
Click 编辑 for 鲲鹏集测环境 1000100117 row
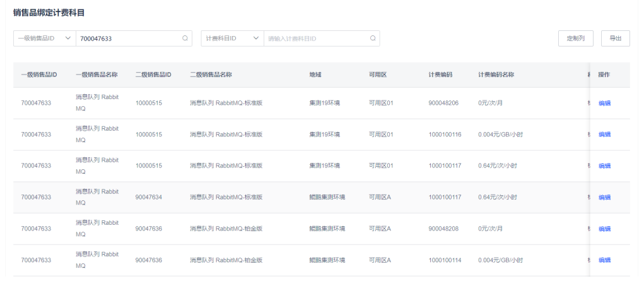(x=604, y=198)
